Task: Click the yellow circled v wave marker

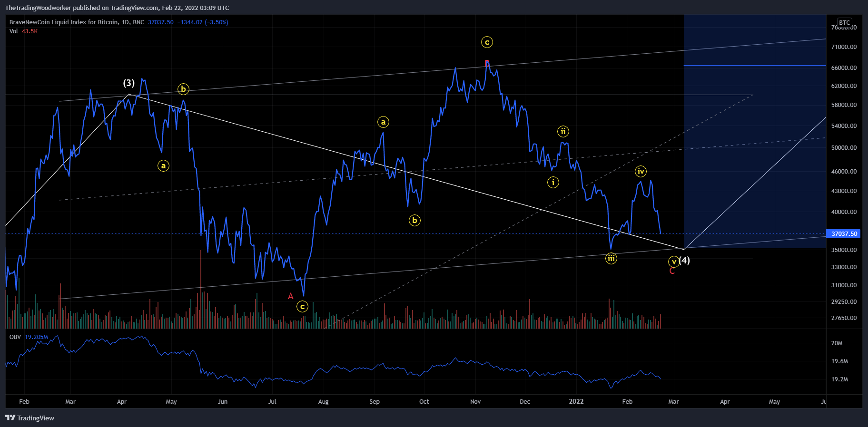Action: [x=674, y=262]
